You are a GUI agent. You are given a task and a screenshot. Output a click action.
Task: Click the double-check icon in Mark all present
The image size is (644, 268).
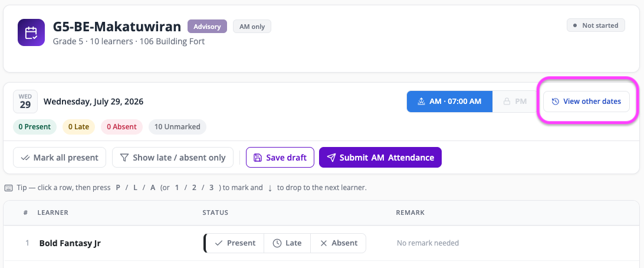click(25, 158)
